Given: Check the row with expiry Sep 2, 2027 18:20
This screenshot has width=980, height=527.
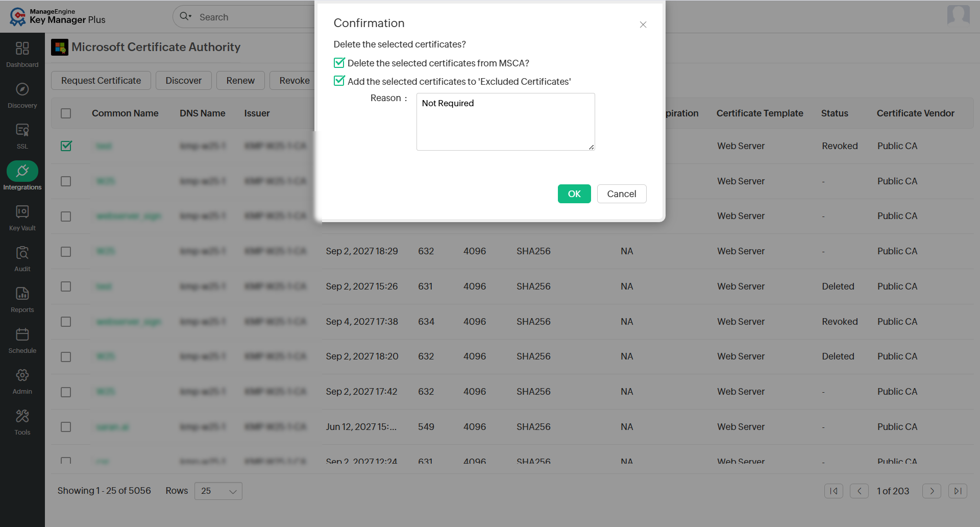Looking at the screenshot, I should (66, 357).
